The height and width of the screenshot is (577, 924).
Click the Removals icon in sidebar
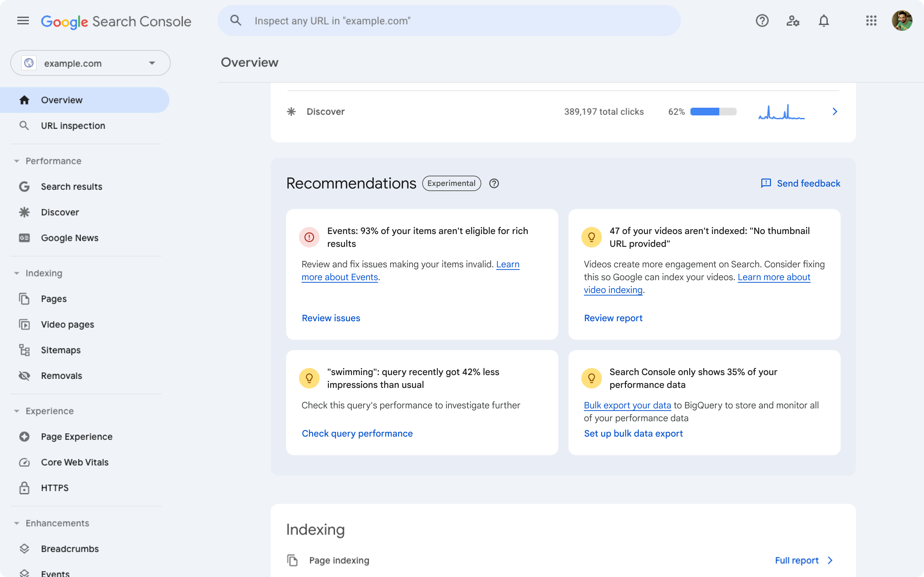pyautogui.click(x=23, y=376)
